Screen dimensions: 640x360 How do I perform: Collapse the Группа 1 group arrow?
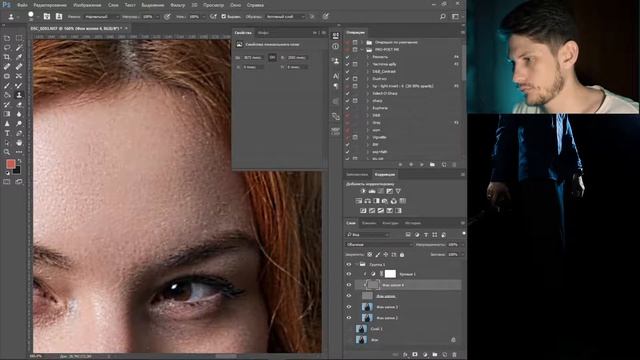click(356, 264)
